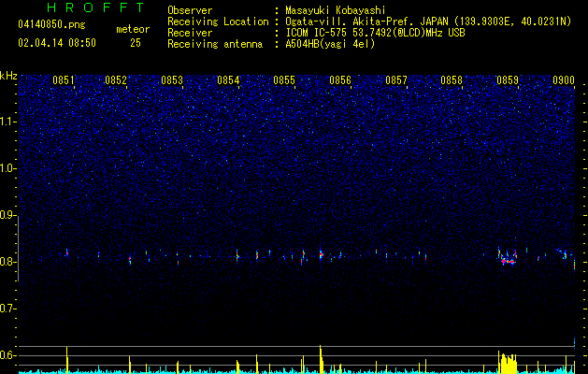Click the Receiving antenna label

215,44
